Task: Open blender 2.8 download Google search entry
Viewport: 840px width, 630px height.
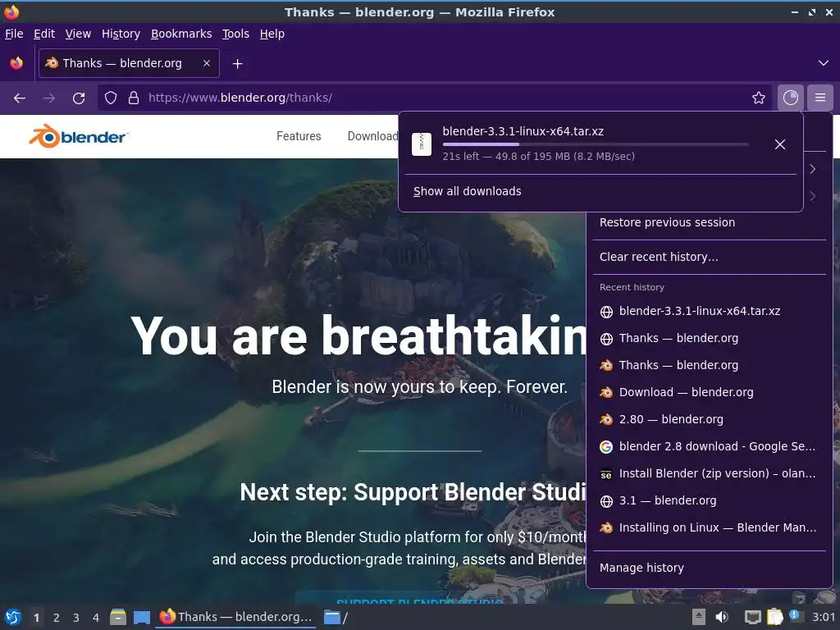Action: 710,446
